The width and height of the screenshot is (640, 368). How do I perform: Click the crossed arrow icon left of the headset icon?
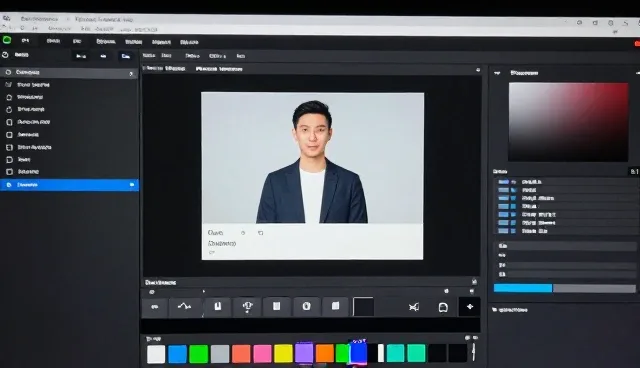click(x=414, y=307)
